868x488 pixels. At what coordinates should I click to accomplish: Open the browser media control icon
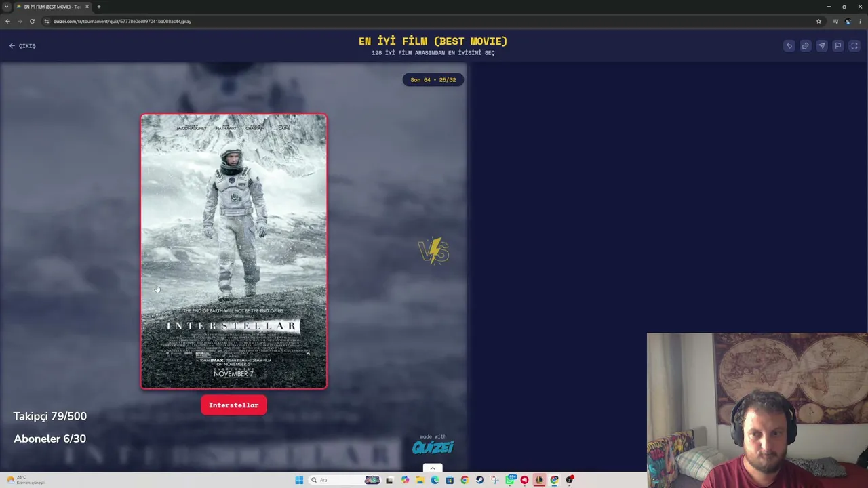pyautogui.click(x=835, y=21)
